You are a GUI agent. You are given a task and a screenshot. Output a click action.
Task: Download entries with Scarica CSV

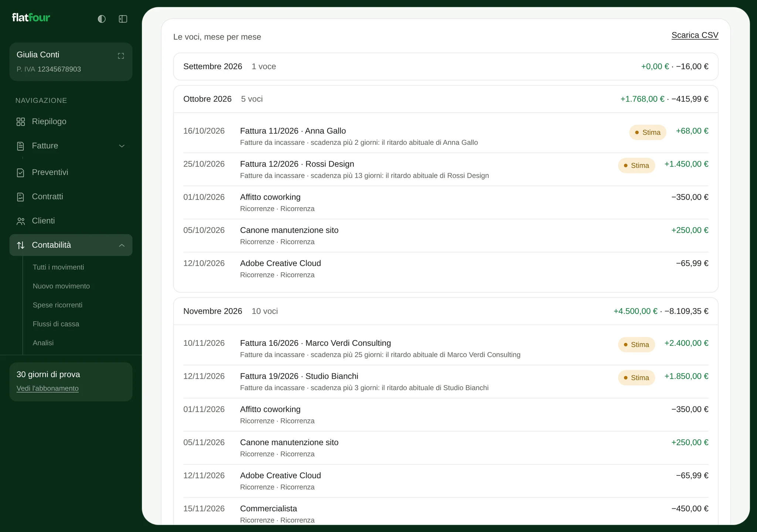tap(695, 35)
